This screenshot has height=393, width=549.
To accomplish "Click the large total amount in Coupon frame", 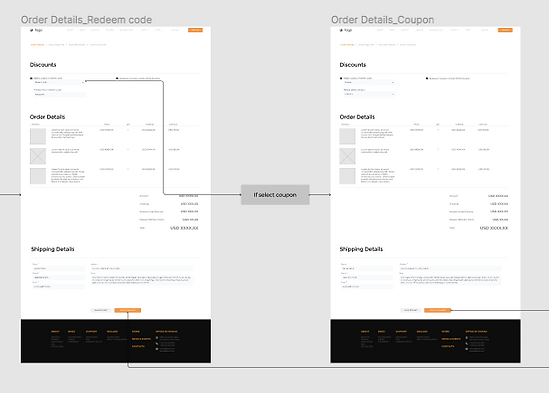I will tap(494, 228).
